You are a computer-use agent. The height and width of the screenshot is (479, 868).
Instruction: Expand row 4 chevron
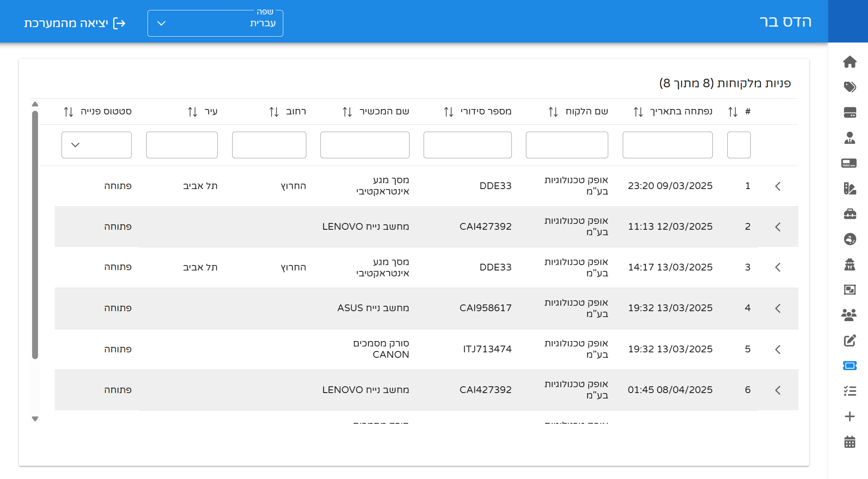click(778, 308)
